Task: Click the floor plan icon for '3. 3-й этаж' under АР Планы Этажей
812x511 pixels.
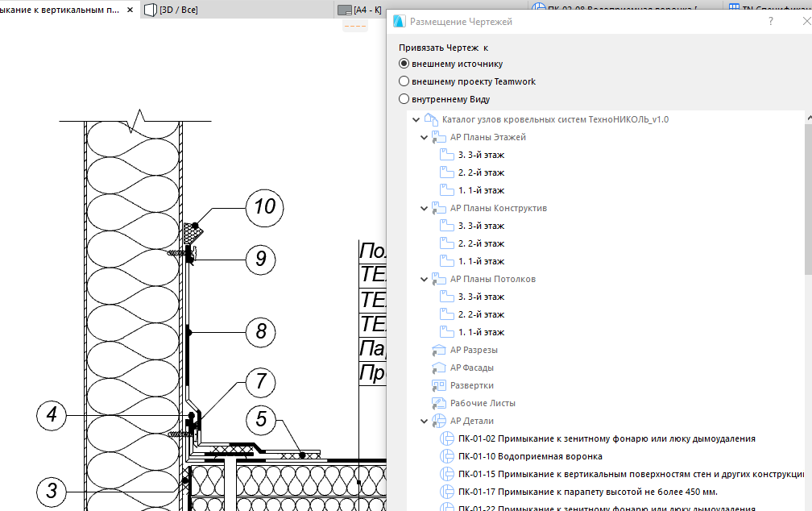Action: 447,155
